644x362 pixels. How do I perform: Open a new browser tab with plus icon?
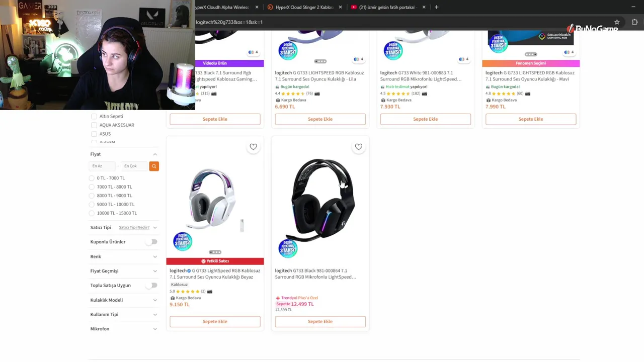(x=436, y=7)
